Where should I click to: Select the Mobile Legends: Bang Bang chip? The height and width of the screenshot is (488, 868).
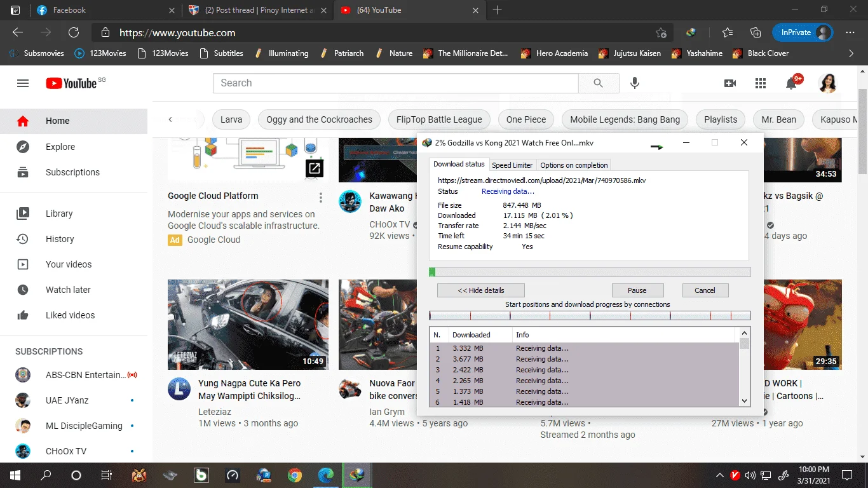click(x=625, y=119)
